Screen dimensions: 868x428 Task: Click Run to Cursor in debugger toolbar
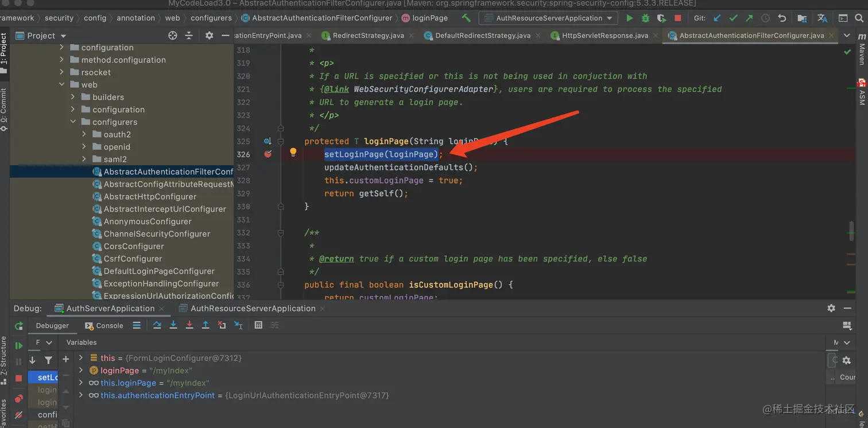238,325
